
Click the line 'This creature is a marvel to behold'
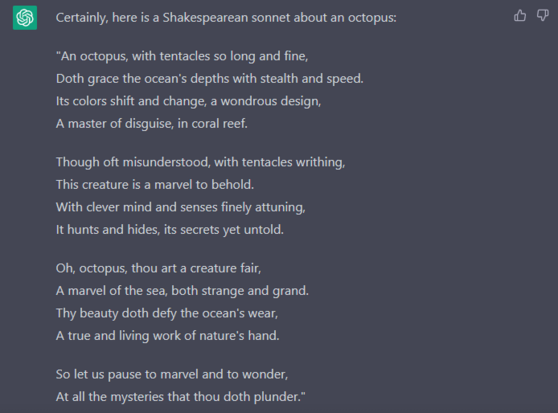click(155, 185)
